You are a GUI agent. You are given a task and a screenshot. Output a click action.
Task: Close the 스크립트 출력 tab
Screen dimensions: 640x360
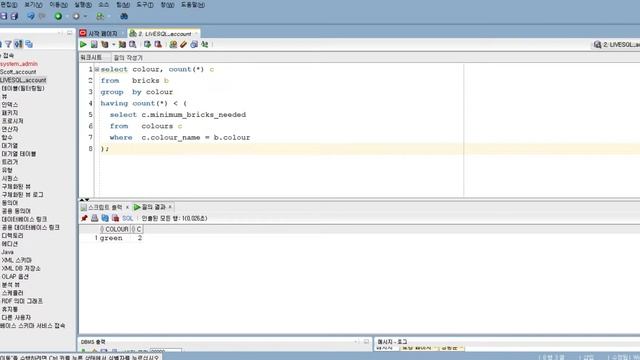pos(127,207)
